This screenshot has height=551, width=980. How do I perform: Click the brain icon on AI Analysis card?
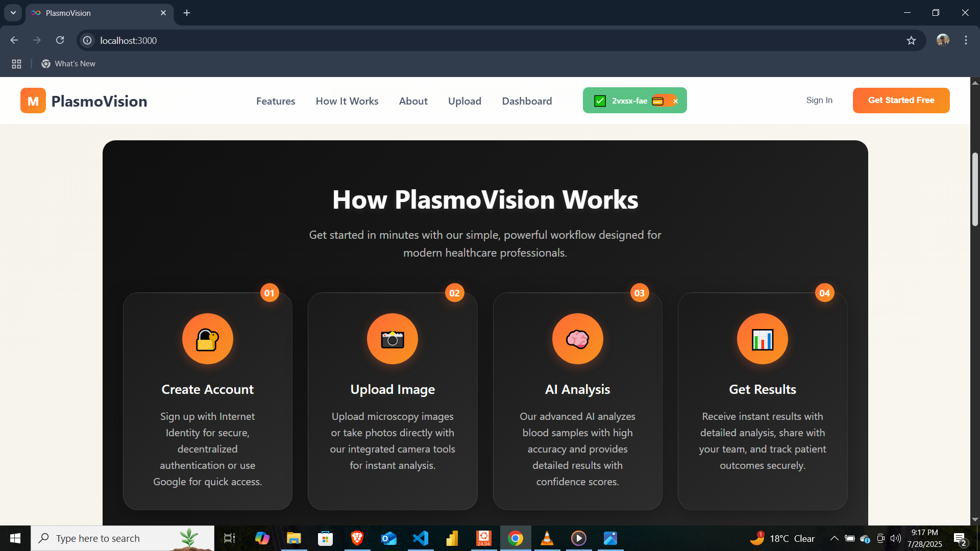(x=577, y=339)
